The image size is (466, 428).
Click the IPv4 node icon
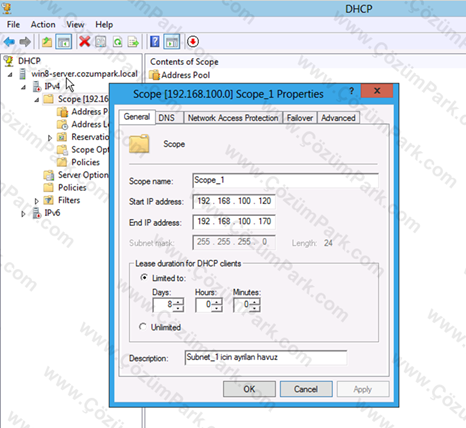(x=37, y=87)
